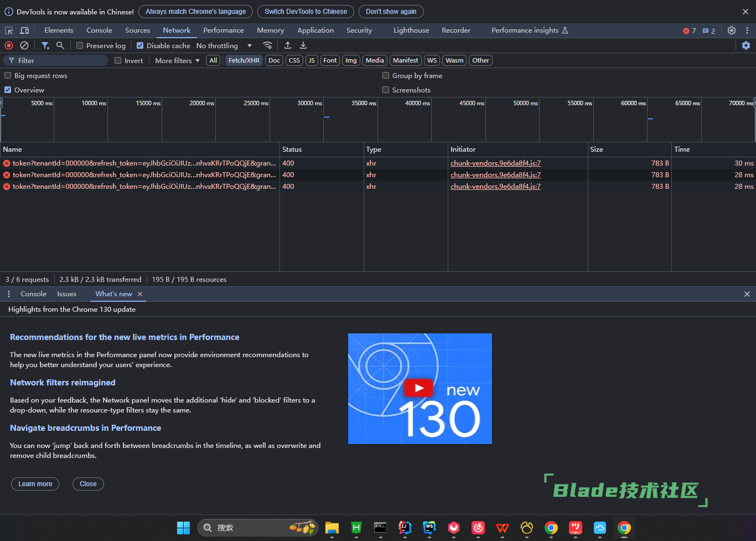The image size is (756, 541).
Task: Open the Application panel
Action: [315, 30]
